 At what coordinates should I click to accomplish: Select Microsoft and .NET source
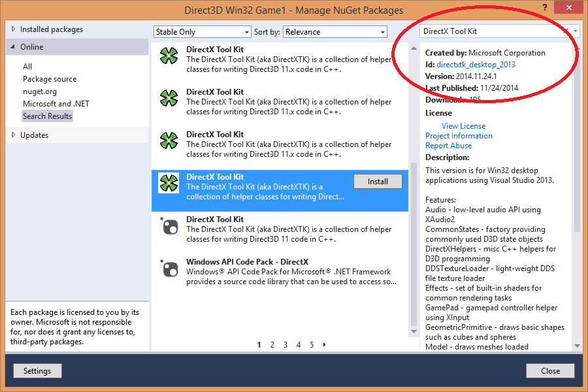click(x=56, y=103)
